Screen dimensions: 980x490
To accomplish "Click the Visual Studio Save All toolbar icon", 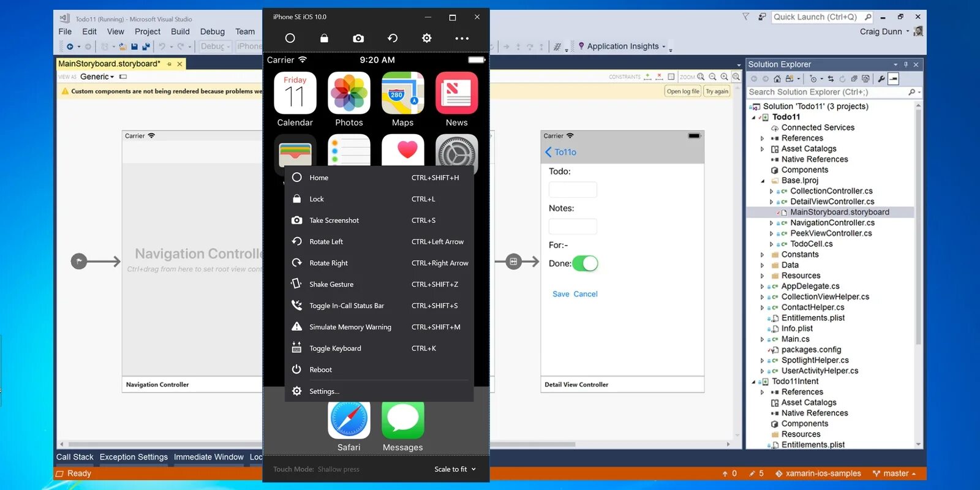I will click(146, 47).
